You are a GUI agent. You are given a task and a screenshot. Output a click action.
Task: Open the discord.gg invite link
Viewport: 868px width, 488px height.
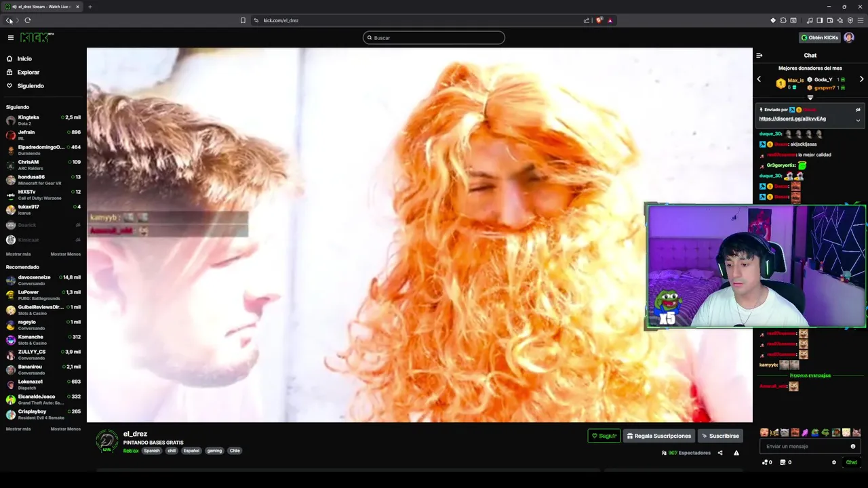tap(792, 119)
